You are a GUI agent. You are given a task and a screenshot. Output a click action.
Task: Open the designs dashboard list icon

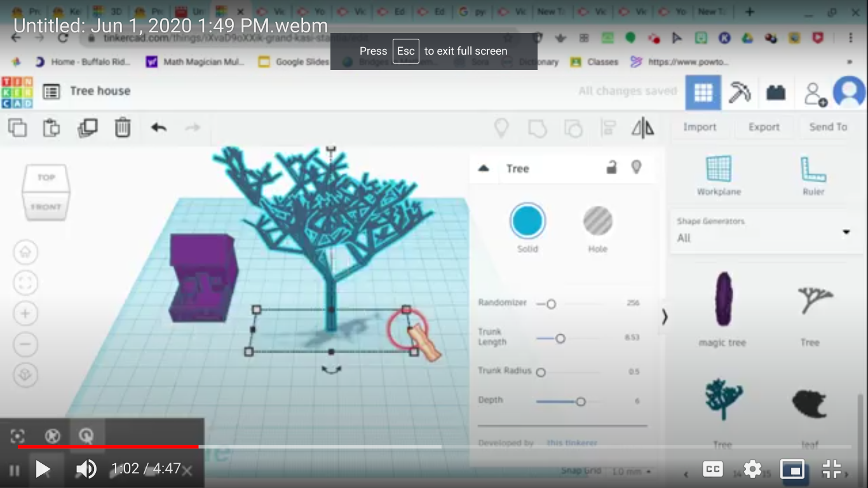pos(51,91)
